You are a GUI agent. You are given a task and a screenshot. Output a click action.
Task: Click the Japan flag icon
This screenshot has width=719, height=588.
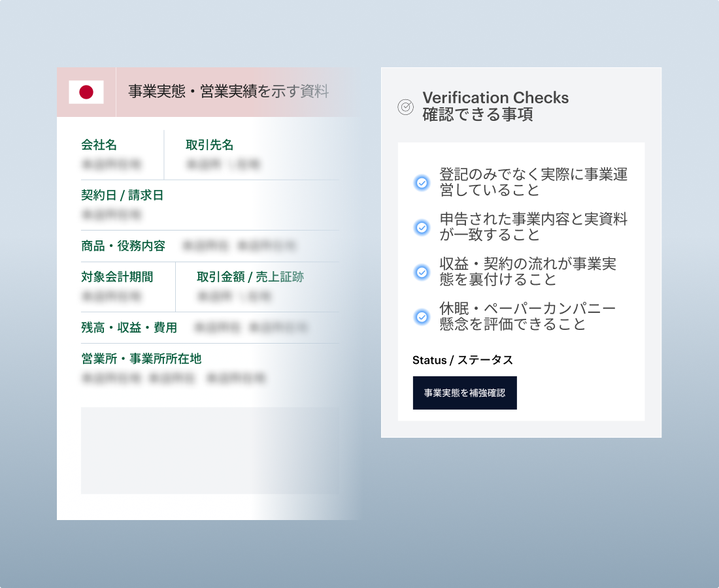86,92
